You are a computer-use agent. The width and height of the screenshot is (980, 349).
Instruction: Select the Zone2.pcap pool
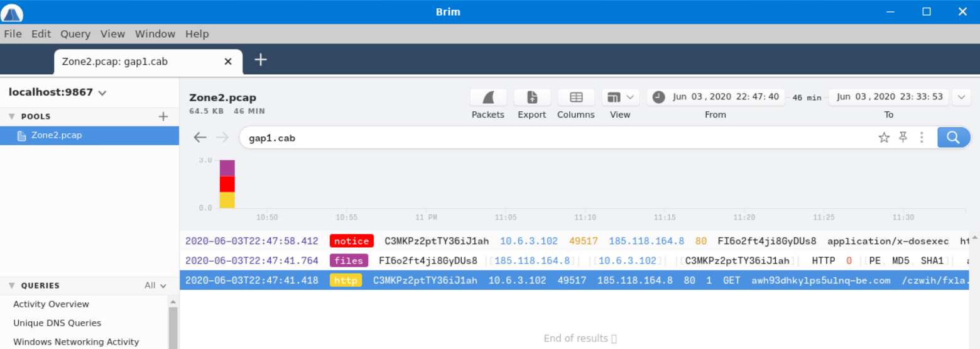[89, 135]
